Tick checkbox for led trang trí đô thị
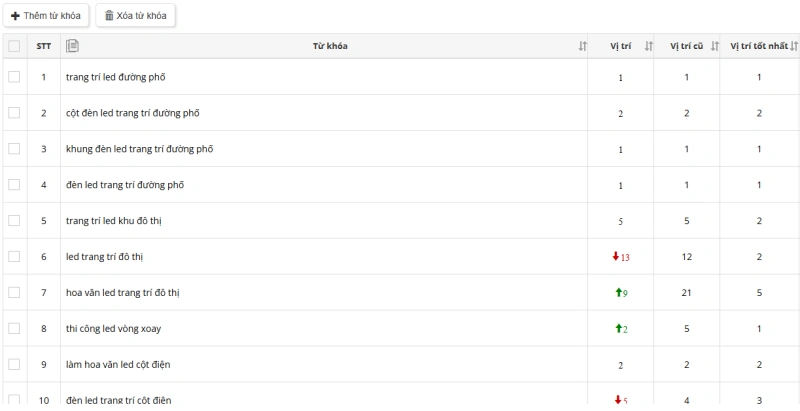Screen dimensions: 800x411 tap(14, 257)
